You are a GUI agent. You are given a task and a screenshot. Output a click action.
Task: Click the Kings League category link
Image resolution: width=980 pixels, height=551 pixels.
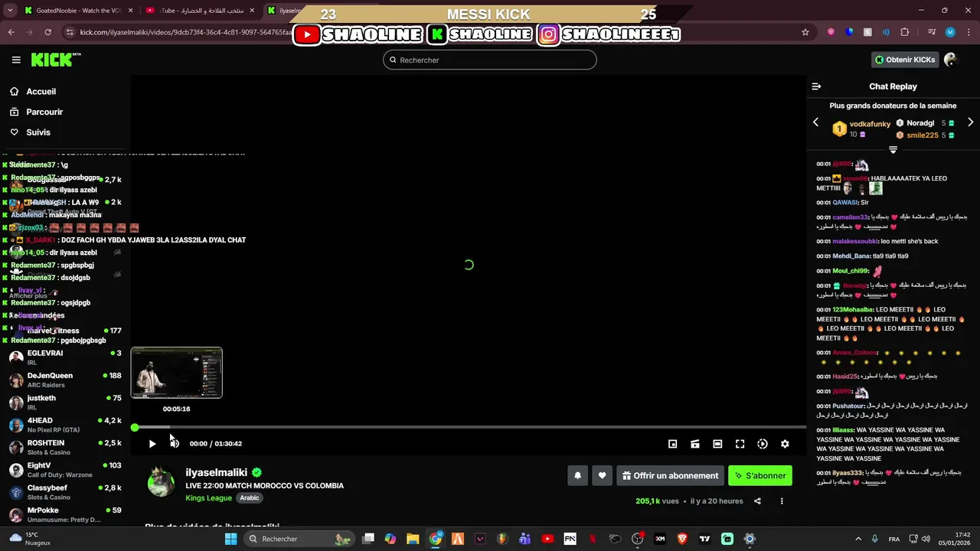pyautogui.click(x=208, y=498)
